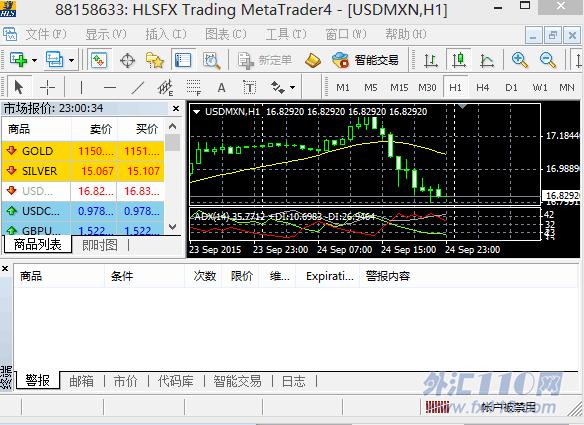The width and height of the screenshot is (584, 425).
Task: Open the 窗口(W) menu
Action: pos(346,34)
